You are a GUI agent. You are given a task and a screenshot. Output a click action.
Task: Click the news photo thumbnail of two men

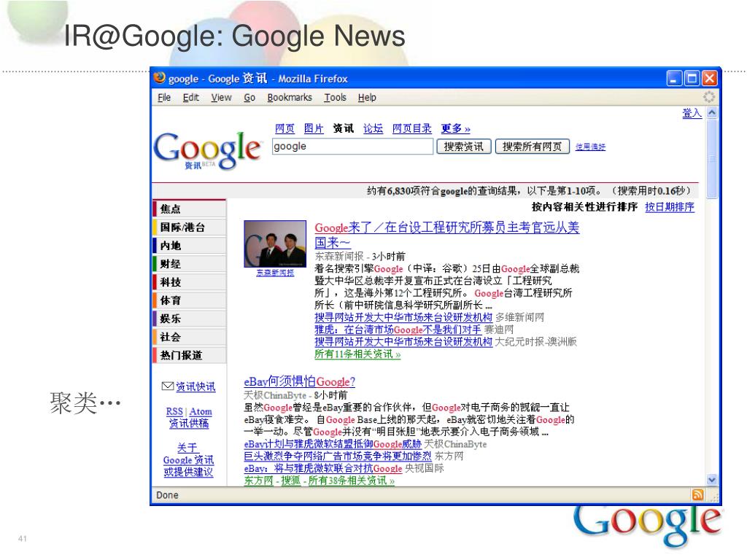[x=275, y=244]
